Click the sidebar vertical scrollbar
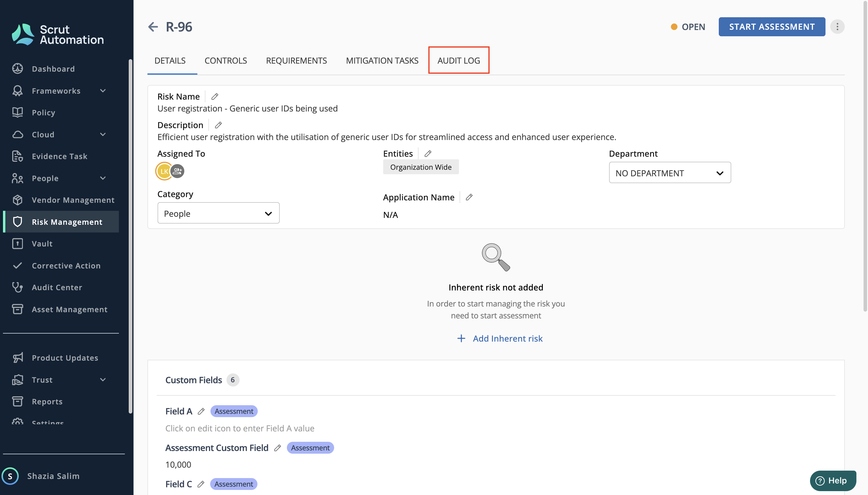The width and height of the screenshot is (868, 495). tap(130, 236)
